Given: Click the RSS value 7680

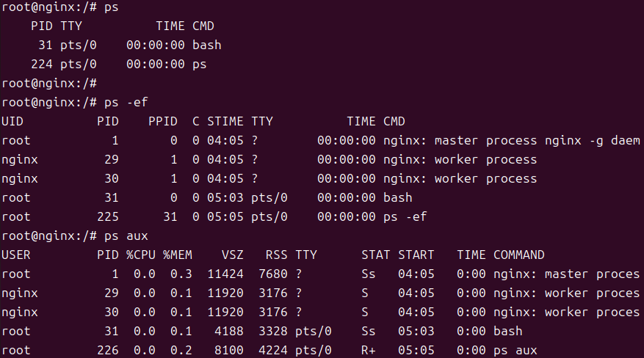Looking at the screenshot, I should (x=272, y=274).
